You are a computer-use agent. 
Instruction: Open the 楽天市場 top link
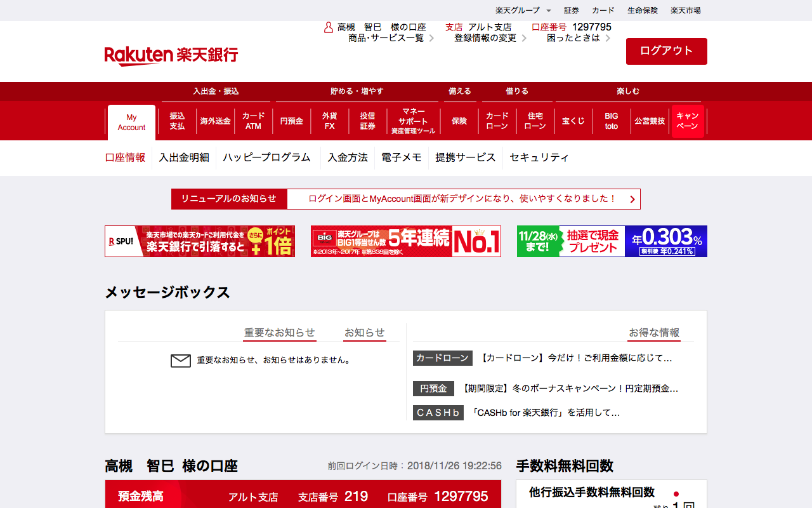click(686, 10)
